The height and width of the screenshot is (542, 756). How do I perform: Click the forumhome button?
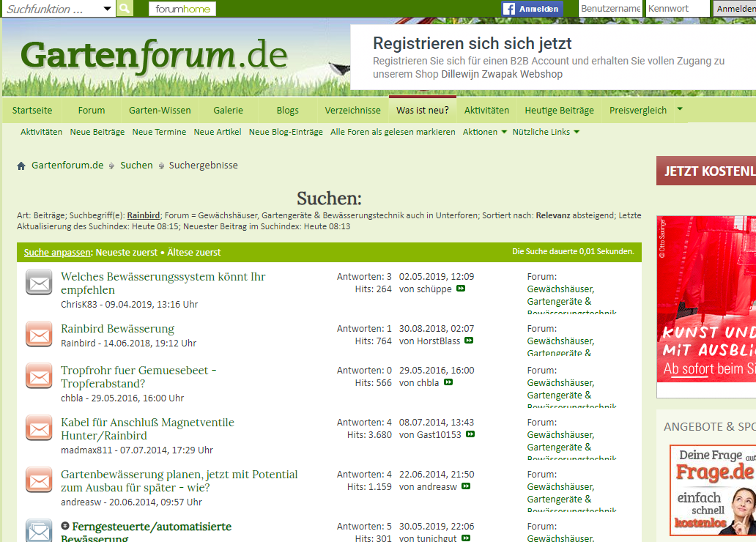tap(182, 9)
